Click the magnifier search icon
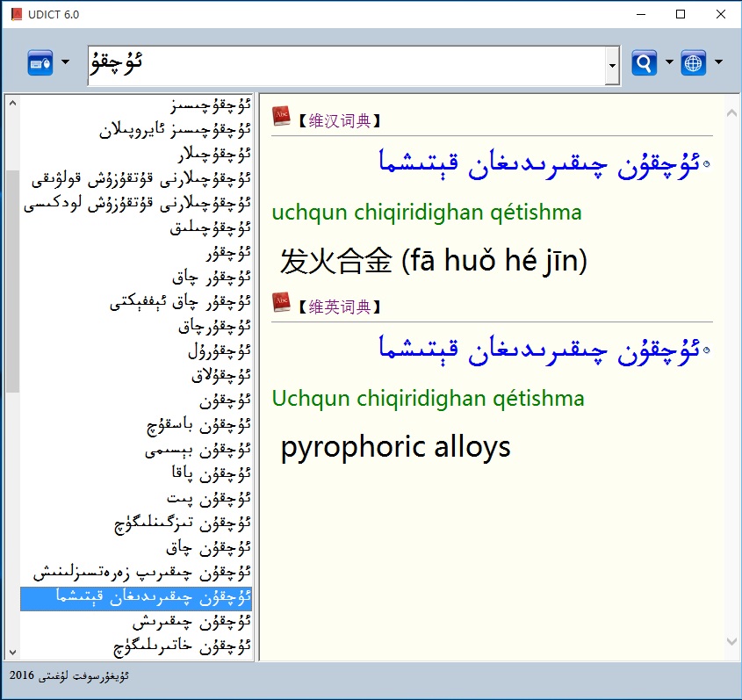 [644, 63]
